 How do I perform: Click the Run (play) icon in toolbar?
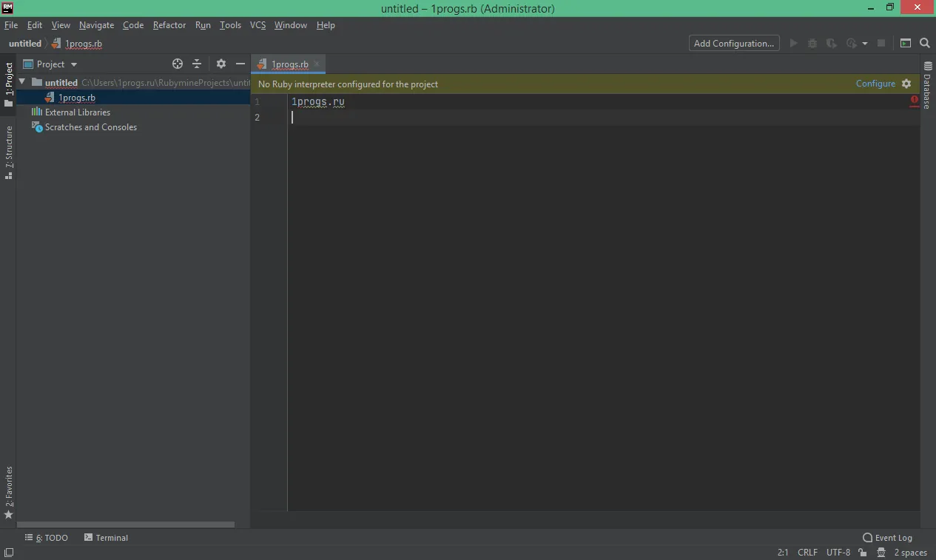[x=793, y=44]
